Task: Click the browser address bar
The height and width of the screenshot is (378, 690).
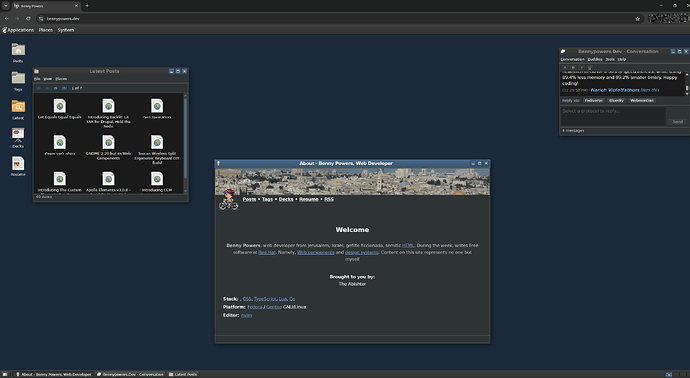Action: [339, 18]
